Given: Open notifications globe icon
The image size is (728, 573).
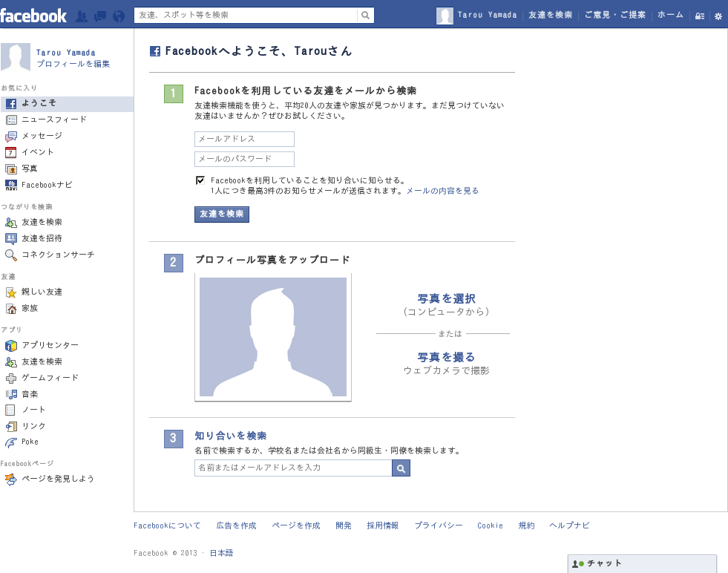Looking at the screenshot, I should tap(119, 16).
